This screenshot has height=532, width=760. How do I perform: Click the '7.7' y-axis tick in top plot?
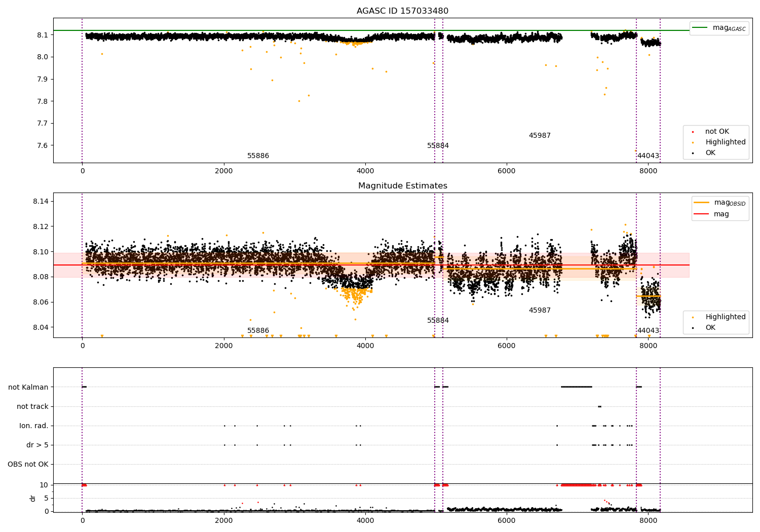point(43,124)
